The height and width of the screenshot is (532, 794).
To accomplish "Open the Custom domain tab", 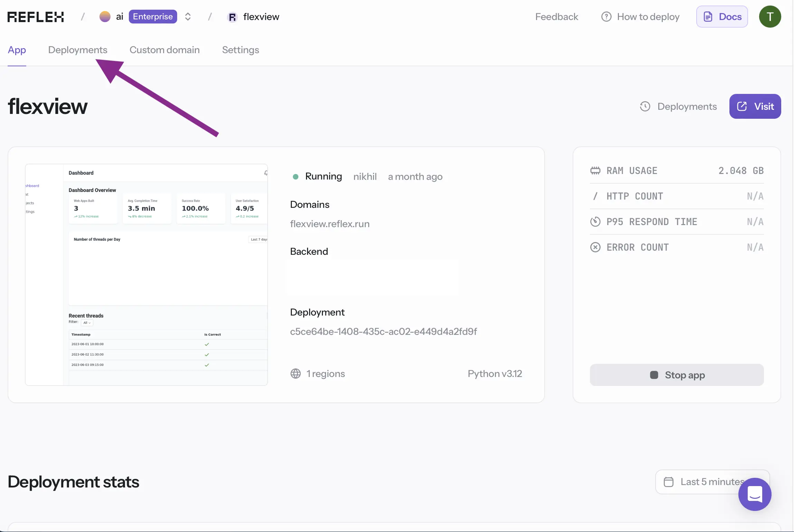I will [x=164, y=50].
